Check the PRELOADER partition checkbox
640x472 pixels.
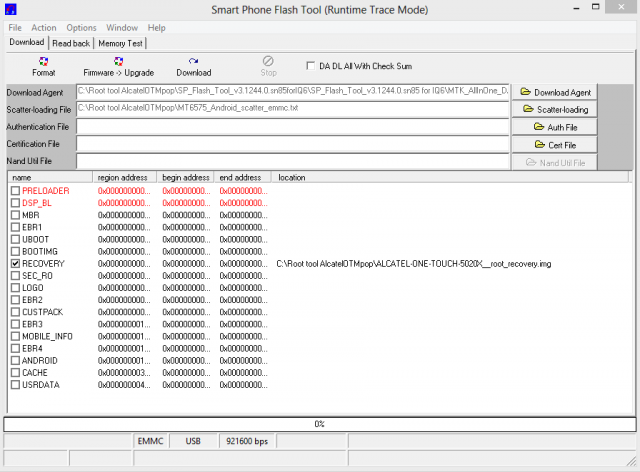[15, 190]
